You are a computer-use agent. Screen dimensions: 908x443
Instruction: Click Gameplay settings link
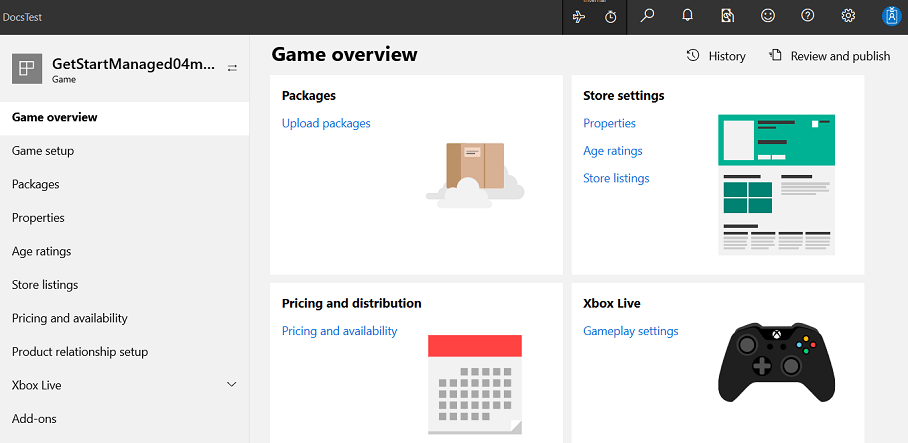(x=631, y=331)
